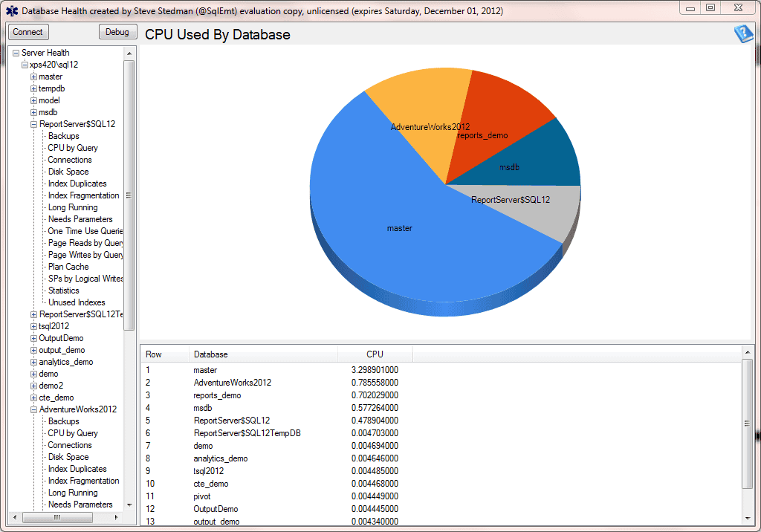This screenshot has height=532, width=761.
Task: Click the master slice of the pie chart
Action: (x=399, y=229)
